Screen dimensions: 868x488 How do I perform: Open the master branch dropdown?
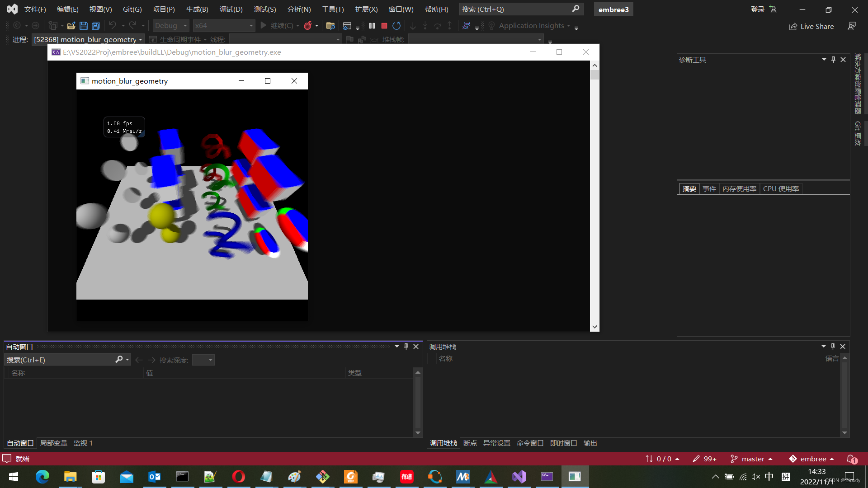click(752, 459)
